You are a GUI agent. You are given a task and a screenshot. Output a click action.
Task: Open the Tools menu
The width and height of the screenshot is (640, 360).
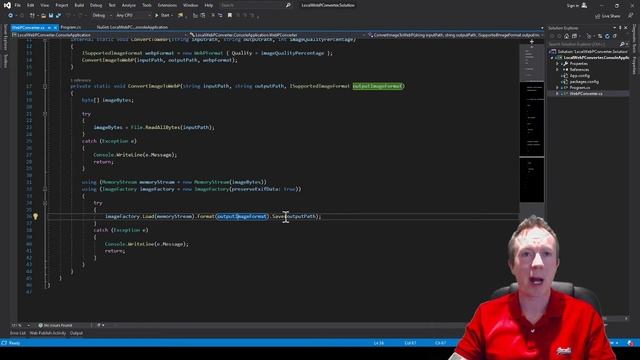tap(147, 5)
